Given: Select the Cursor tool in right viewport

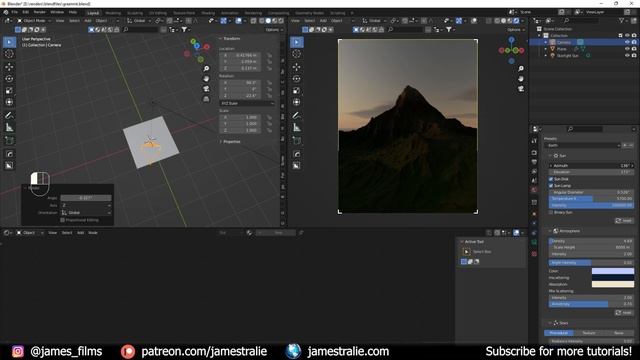Looking at the screenshot, I should point(297,54).
